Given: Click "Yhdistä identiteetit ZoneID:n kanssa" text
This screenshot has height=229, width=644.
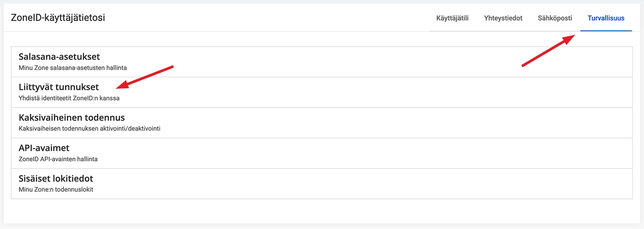Looking at the screenshot, I should pyautogui.click(x=69, y=98).
